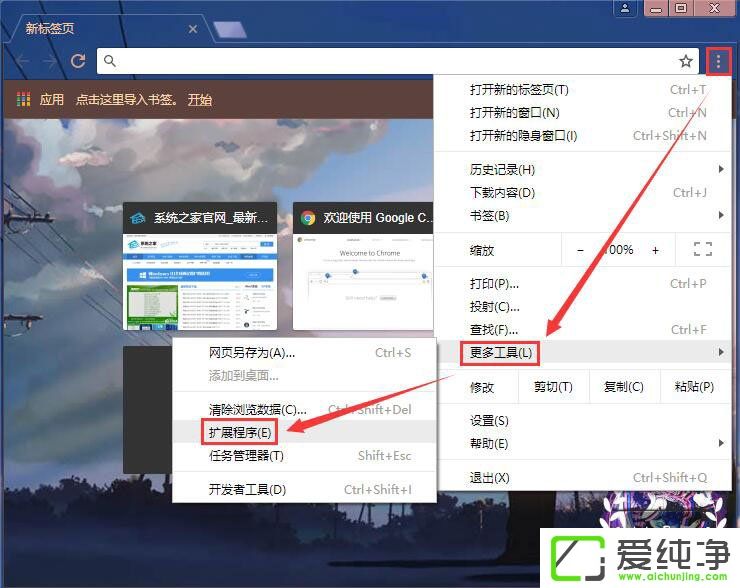This screenshot has width=740, height=588.
Task: Close the 新标签页 tab
Action: 193,29
